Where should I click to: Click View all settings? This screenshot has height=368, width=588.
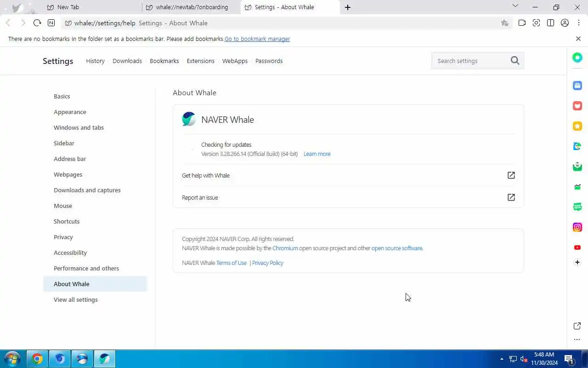(x=76, y=299)
